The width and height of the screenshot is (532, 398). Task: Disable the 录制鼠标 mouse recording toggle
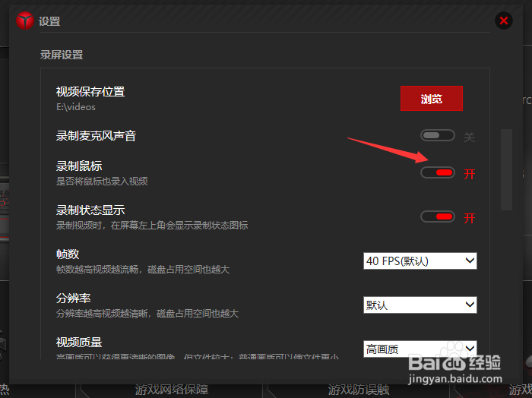click(438, 173)
